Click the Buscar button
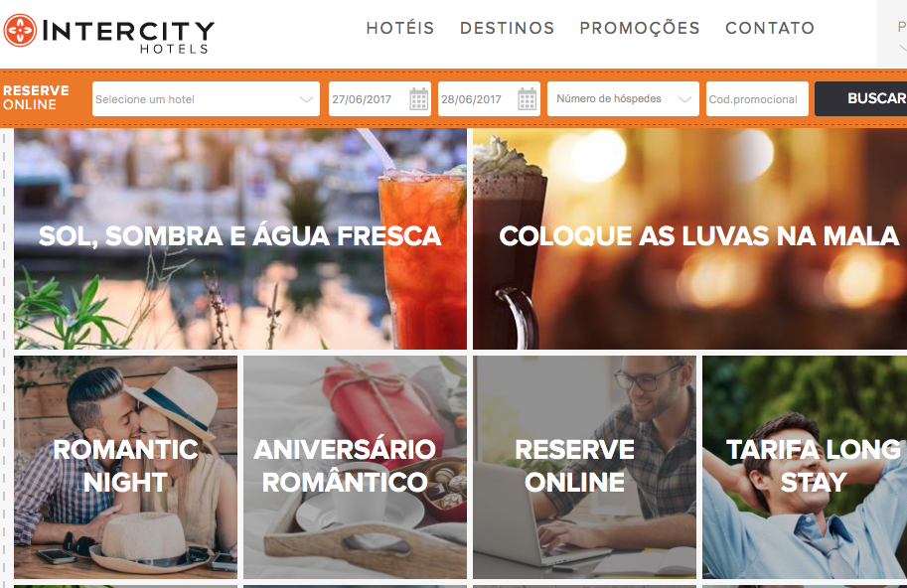The width and height of the screenshot is (907, 588). click(x=860, y=99)
